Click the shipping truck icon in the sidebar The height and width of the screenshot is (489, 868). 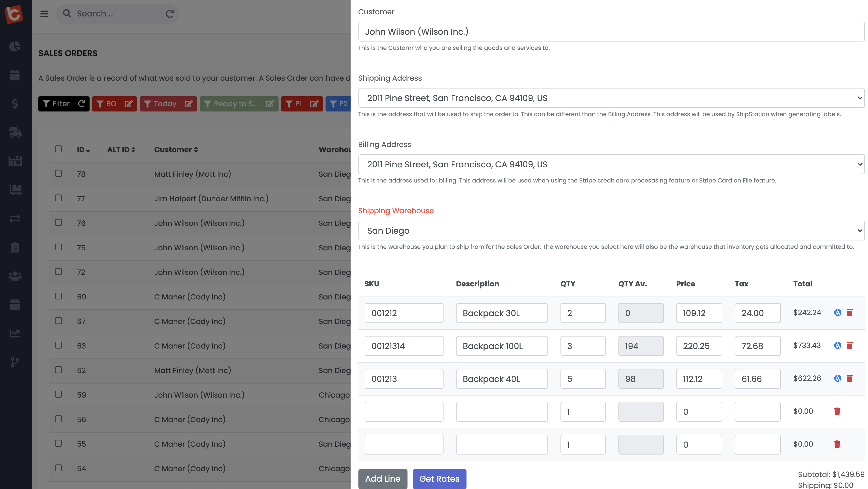point(15,132)
